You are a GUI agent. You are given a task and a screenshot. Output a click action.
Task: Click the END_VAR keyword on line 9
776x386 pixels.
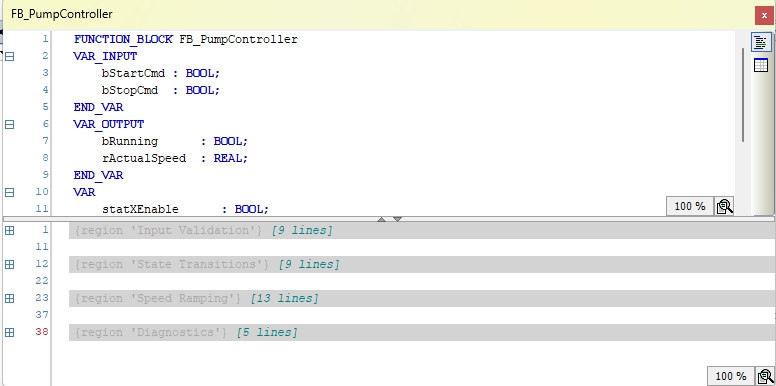click(98, 175)
